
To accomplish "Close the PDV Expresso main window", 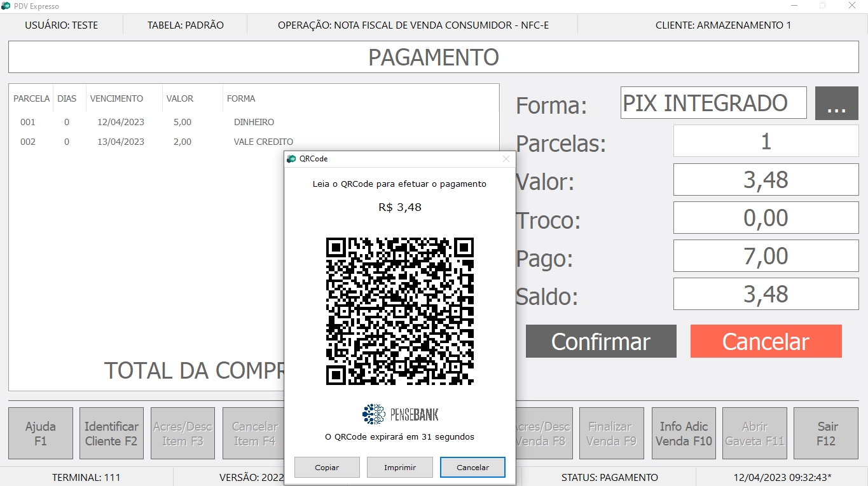I will pos(852,6).
